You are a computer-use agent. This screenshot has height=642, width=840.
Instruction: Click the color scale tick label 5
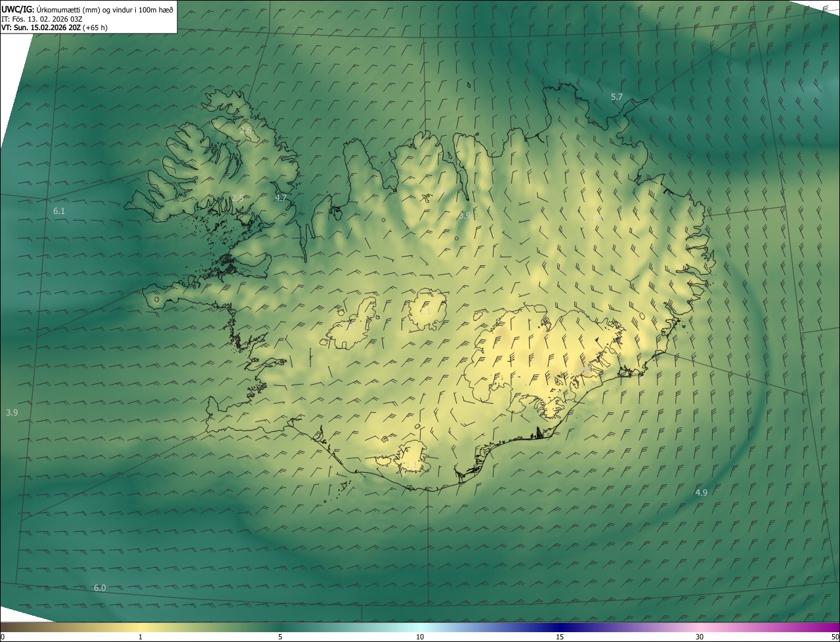click(x=280, y=637)
